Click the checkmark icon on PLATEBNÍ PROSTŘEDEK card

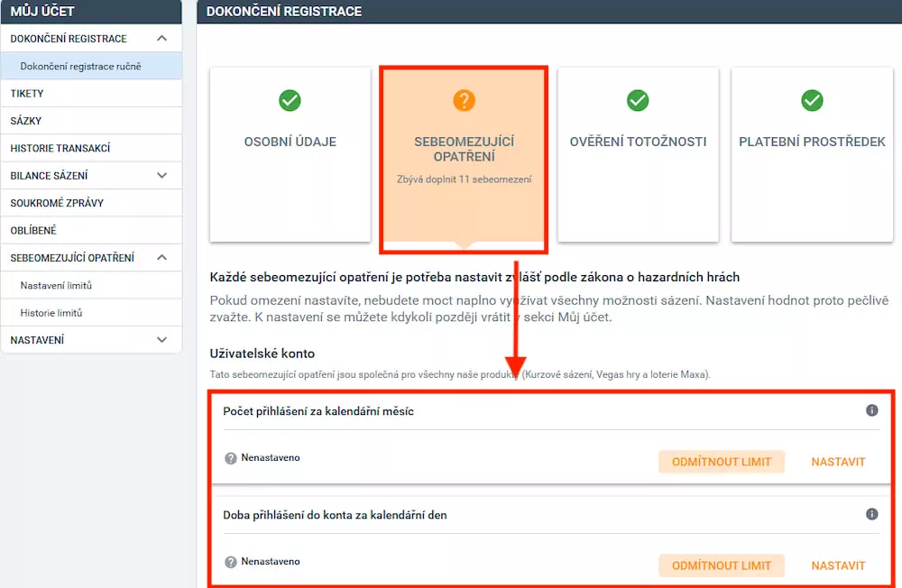click(x=812, y=101)
